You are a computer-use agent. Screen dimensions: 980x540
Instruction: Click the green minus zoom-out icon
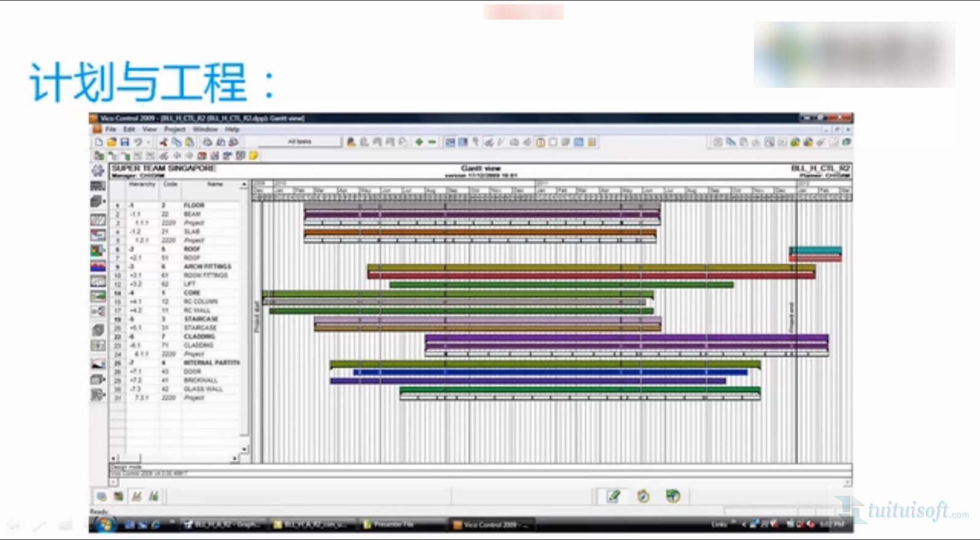pyautogui.click(x=432, y=142)
